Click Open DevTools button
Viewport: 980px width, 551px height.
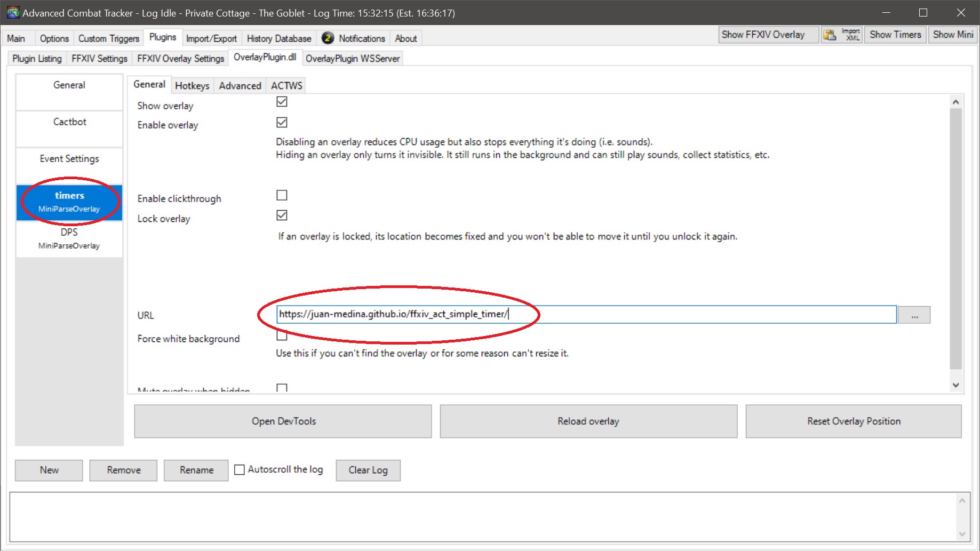[283, 421]
